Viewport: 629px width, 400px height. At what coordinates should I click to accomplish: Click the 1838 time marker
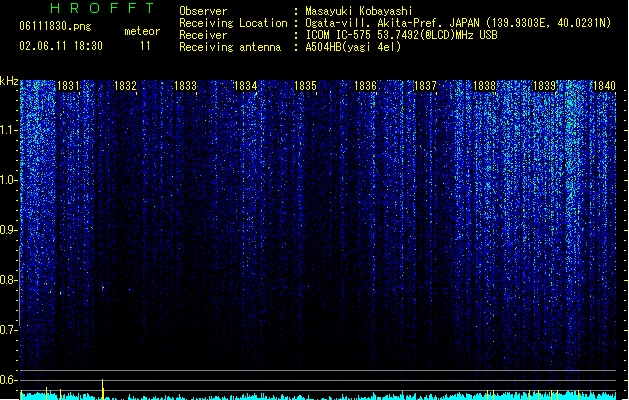pyautogui.click(x=485, y=86)
